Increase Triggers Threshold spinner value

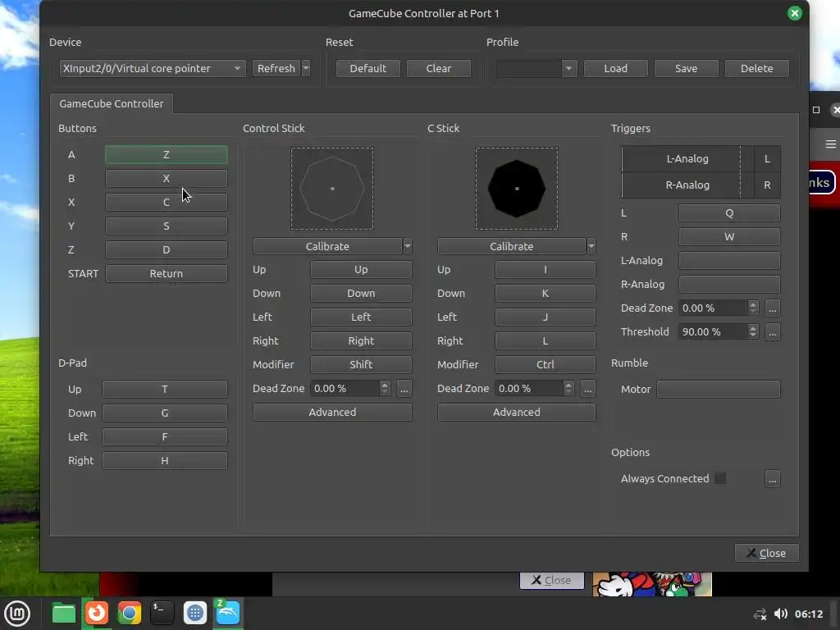(x=753, y=328)
